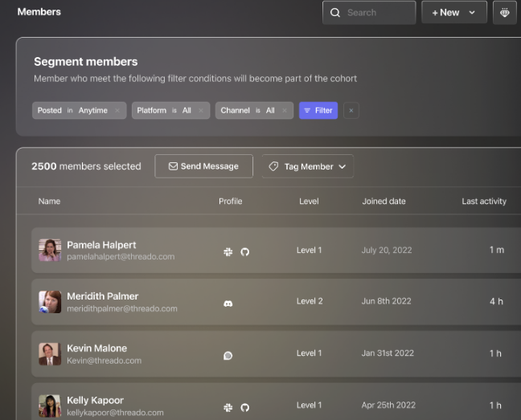The width and height of the screenshot is (521, 420).
Task: Open the New dropdown menu
Action: pyautogui.click(x=454, y=13)
